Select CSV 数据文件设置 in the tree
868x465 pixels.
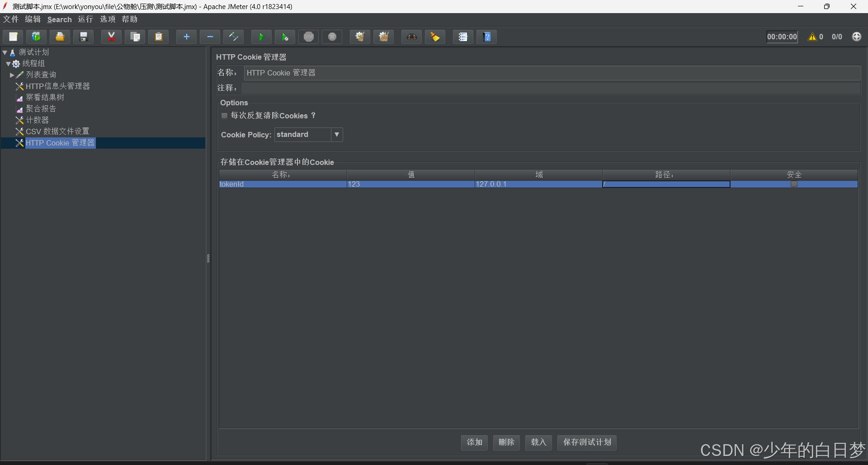click(x=57, y=131)
